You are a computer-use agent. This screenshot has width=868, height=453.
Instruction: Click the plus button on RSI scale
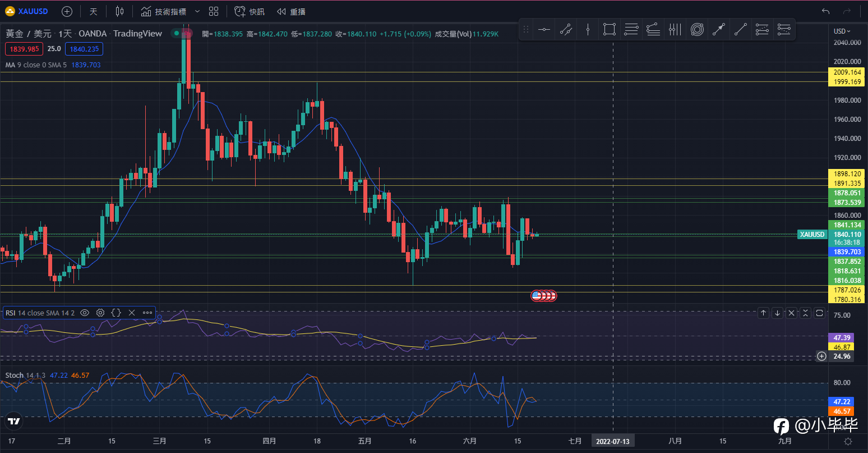[821, 356]
